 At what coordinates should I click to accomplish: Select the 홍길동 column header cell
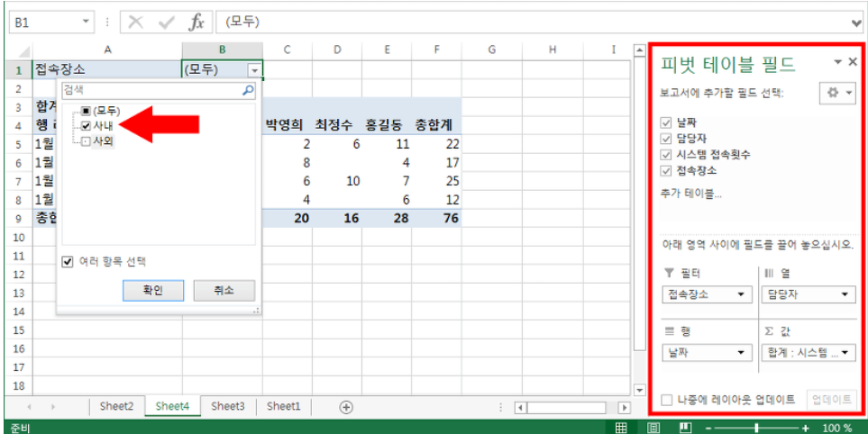[x=387, y=125]
